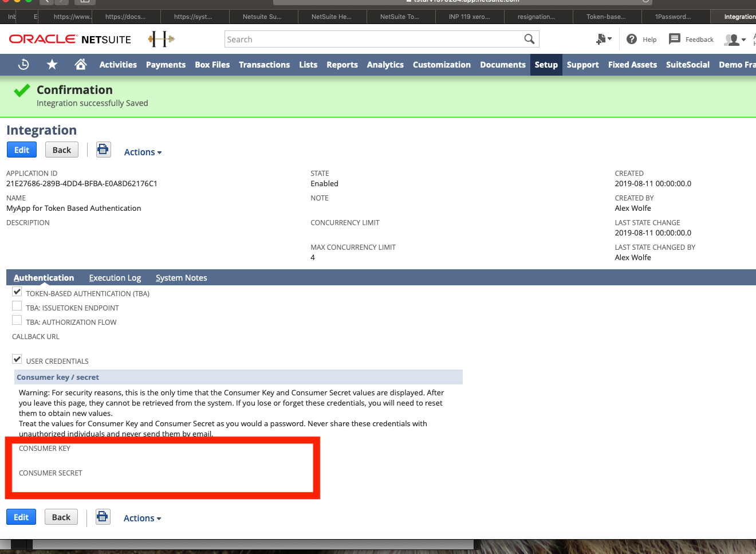Click the Help question mark icon
The width and height of the screenshot is (756, 554).
pos(632,39)
